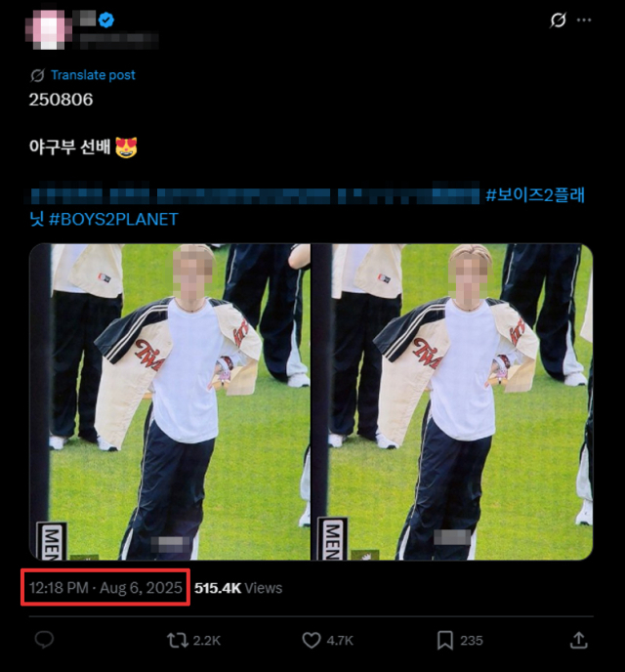Click the Translate post link
The width and height of the screenshot is (625, 672).
[93, 75]
